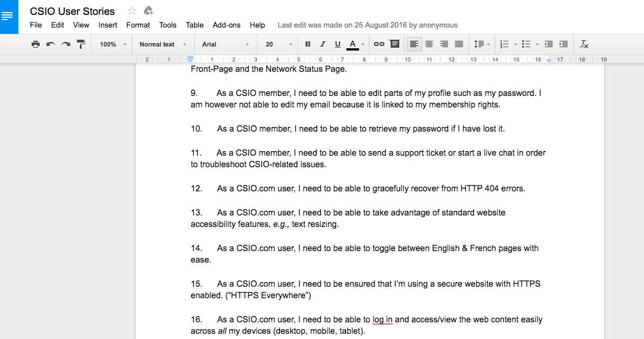
Task: Open the Normal text style dropdown
Action: pos(163,44)
